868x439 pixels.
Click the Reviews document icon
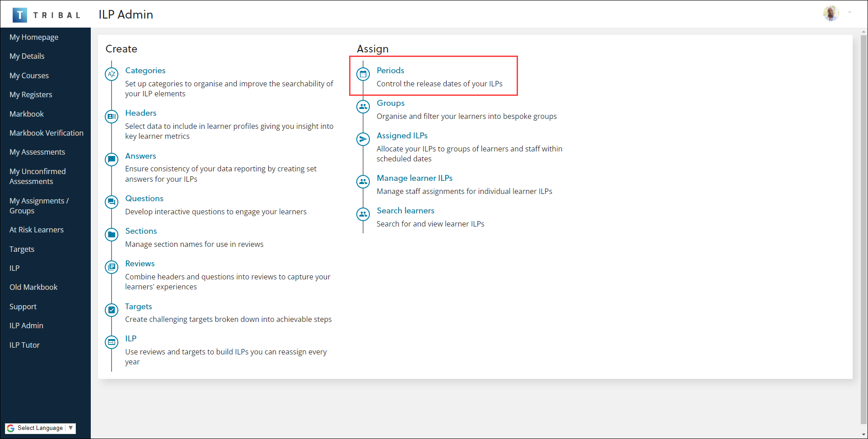click(112, 267)
